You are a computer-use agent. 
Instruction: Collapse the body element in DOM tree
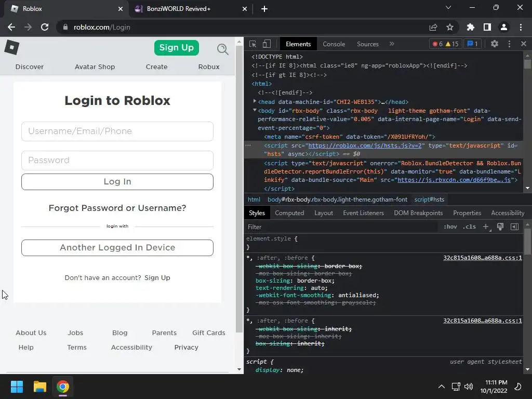(255, 110)
